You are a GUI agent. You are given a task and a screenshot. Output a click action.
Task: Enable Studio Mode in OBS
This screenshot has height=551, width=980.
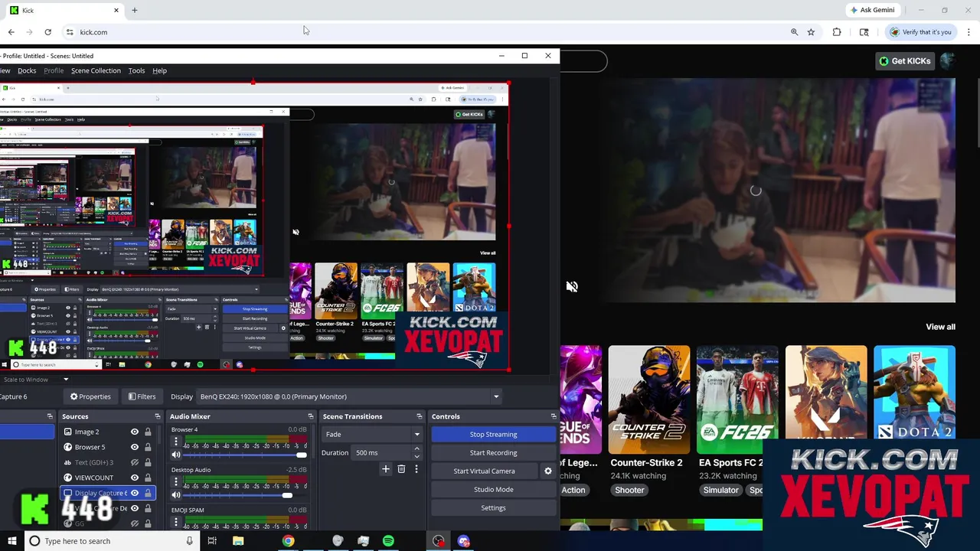click(x=493, y=490)
